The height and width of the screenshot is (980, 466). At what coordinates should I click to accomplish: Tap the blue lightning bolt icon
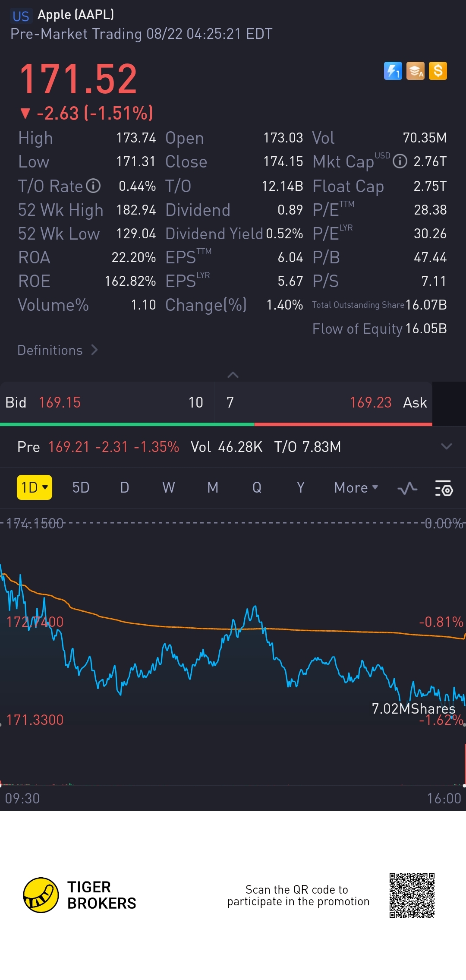[393, 71]
